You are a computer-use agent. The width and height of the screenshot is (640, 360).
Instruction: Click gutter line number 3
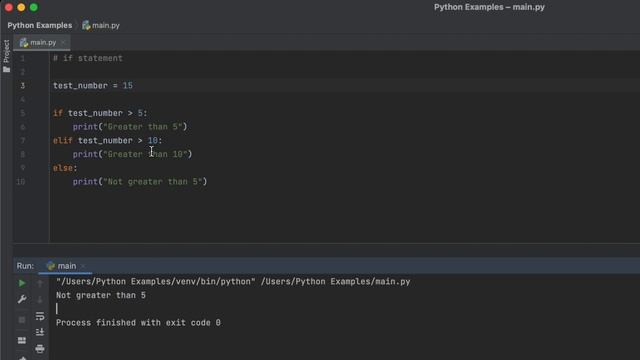(22, 86)
